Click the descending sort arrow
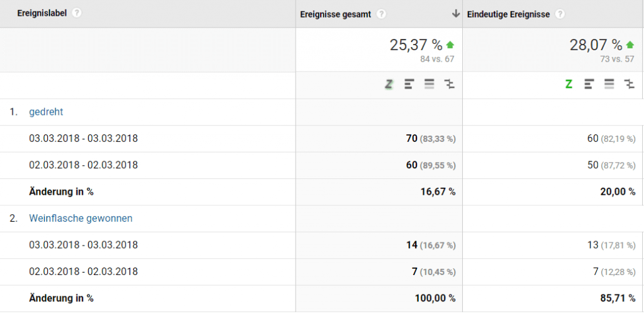This screenshot has width=644, height=314. [455, 14]
